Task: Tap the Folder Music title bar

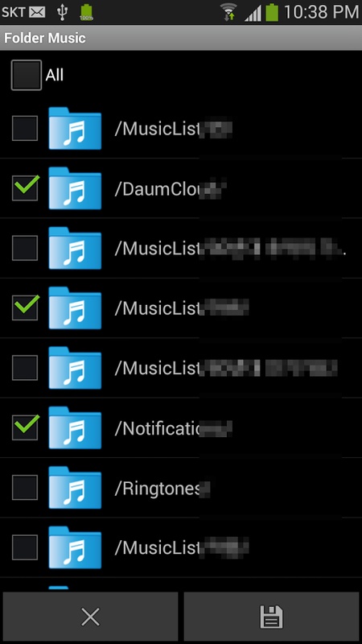Action: pos(181,38)
